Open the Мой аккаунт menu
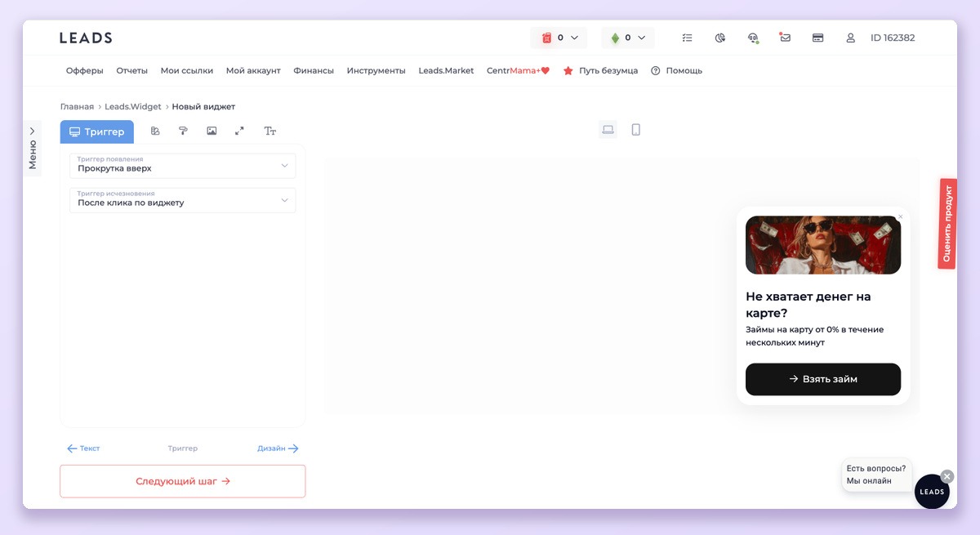The image size is (980, 535). pyautogui.click(x=253, y=71)
